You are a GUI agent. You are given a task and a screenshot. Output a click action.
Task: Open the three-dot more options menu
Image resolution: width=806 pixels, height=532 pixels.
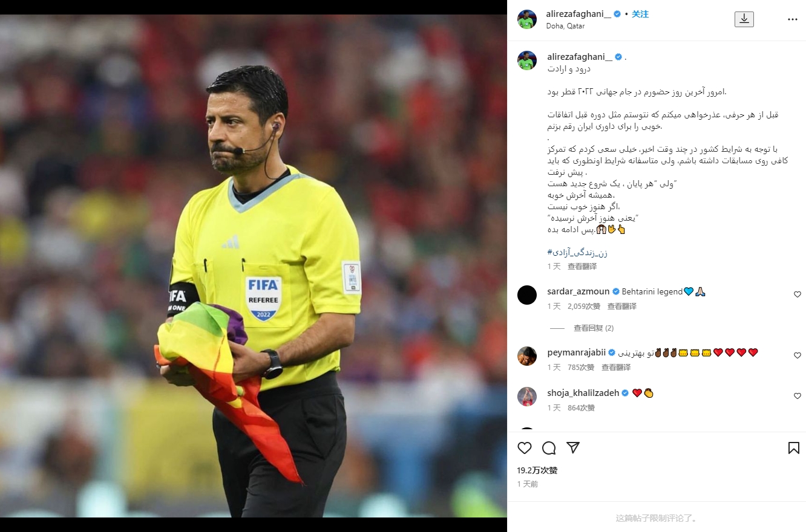(793, 19)
